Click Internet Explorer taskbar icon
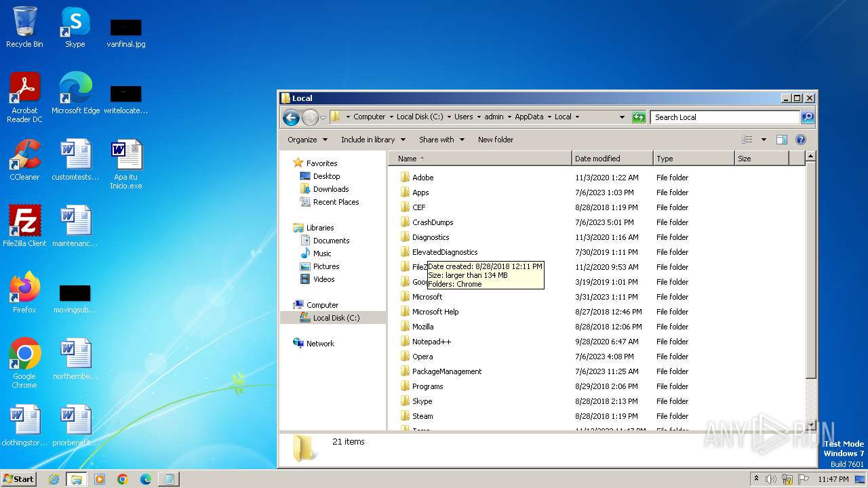Screen dimensions: 868x488 click(x=54, y=479)
